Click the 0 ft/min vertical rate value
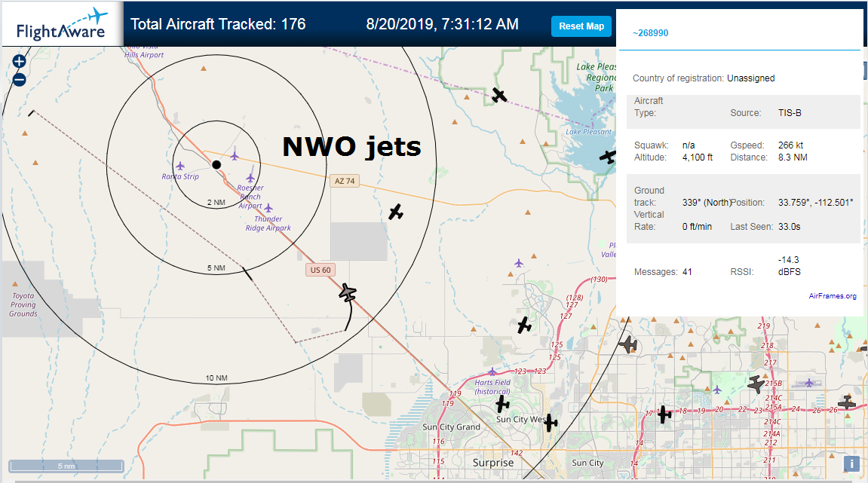 697,227
